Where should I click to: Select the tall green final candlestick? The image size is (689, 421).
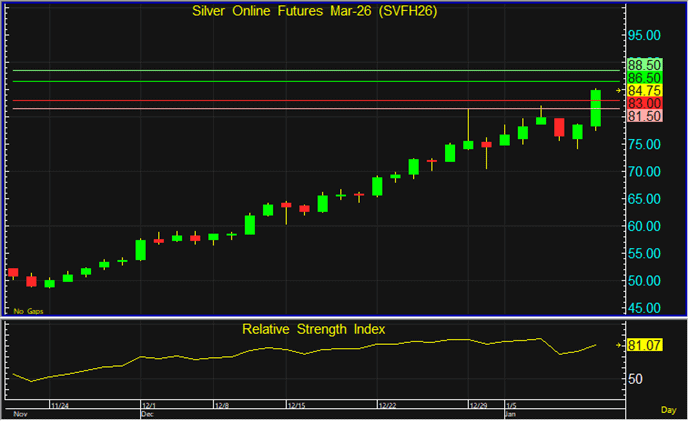coord(596,108)
